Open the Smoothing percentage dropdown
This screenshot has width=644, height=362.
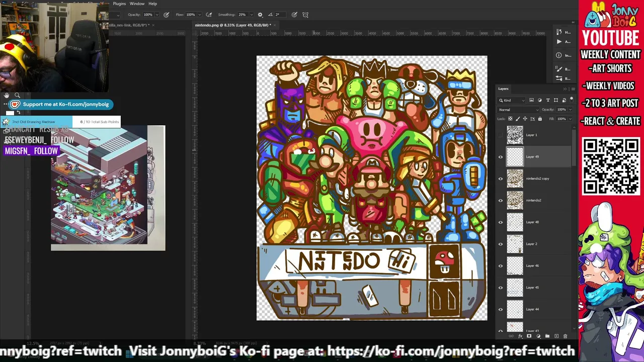[x=251, y=15]
